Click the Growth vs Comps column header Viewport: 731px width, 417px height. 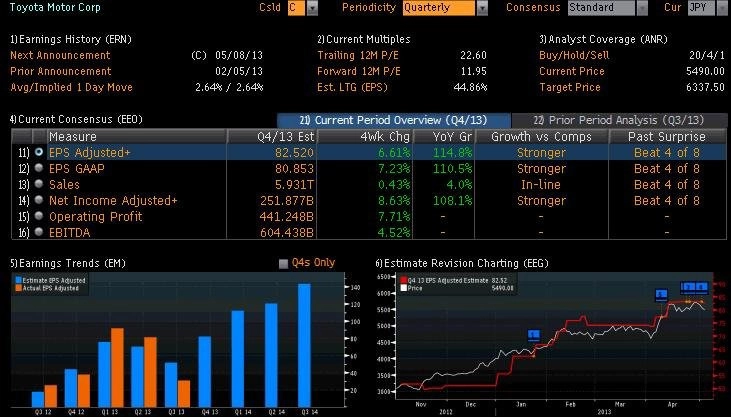coord(541,136)
